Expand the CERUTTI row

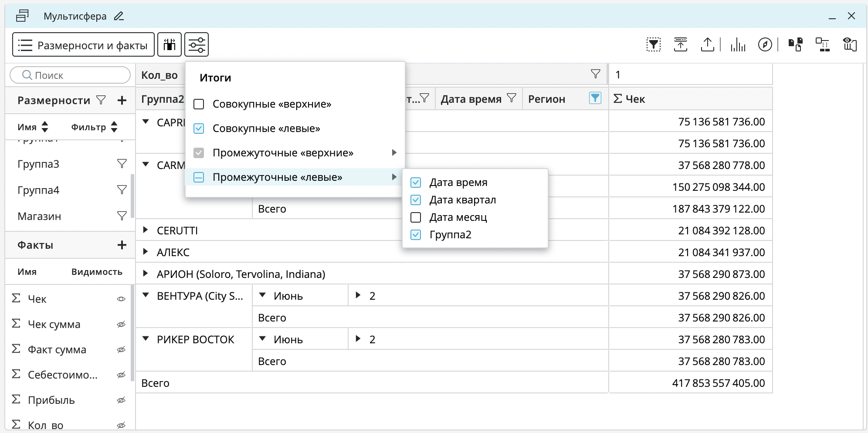(146, 230)
